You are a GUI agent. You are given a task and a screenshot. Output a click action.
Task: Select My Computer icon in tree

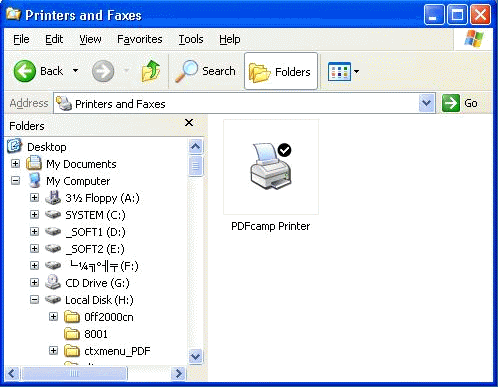pyautogui.click(x=34, y=180)
